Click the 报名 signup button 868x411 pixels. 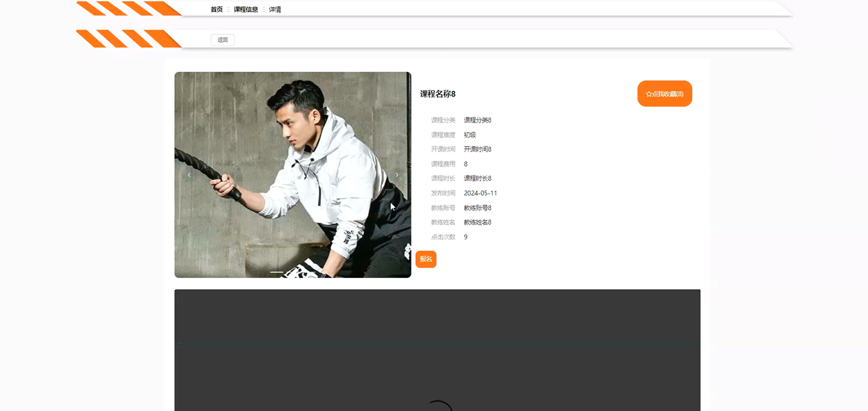click(x=426, y=259)
